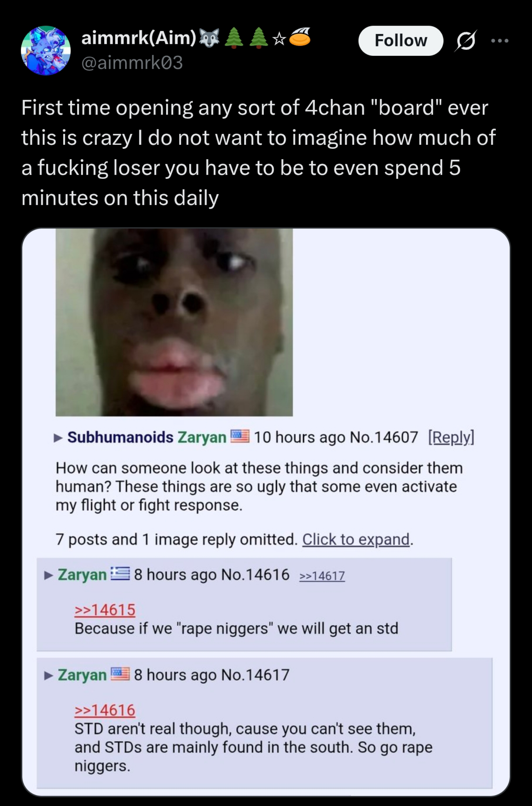Click the 'Click to expand' link

[x=356, y=539]
